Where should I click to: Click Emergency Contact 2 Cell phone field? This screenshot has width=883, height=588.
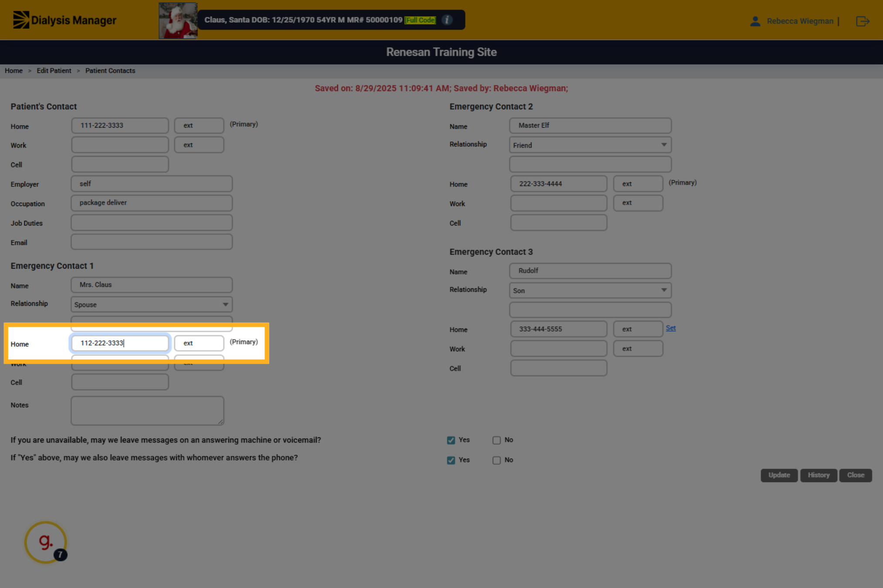[x=558, y=223]
